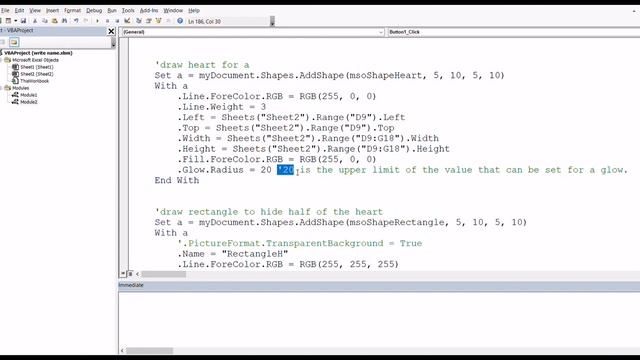The image size is (640, 360).
Task: Click the line ".Line.Weight = 3"
Action: coord(221,107)
